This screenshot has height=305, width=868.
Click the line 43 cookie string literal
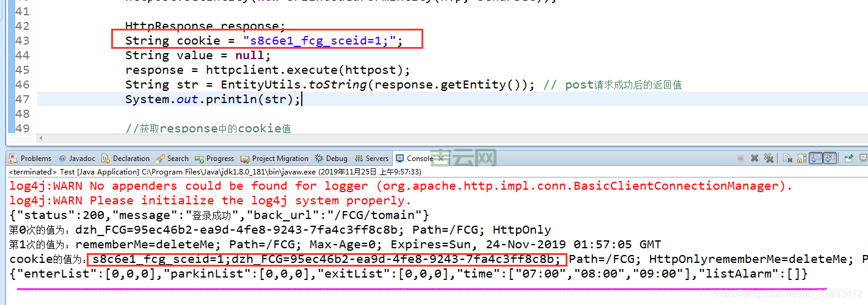pos(322,41)
